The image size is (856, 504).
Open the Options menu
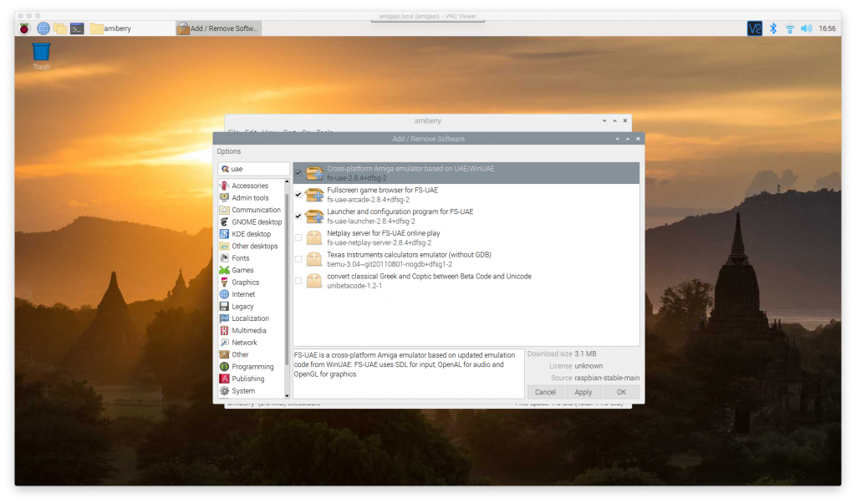point(229,151)
